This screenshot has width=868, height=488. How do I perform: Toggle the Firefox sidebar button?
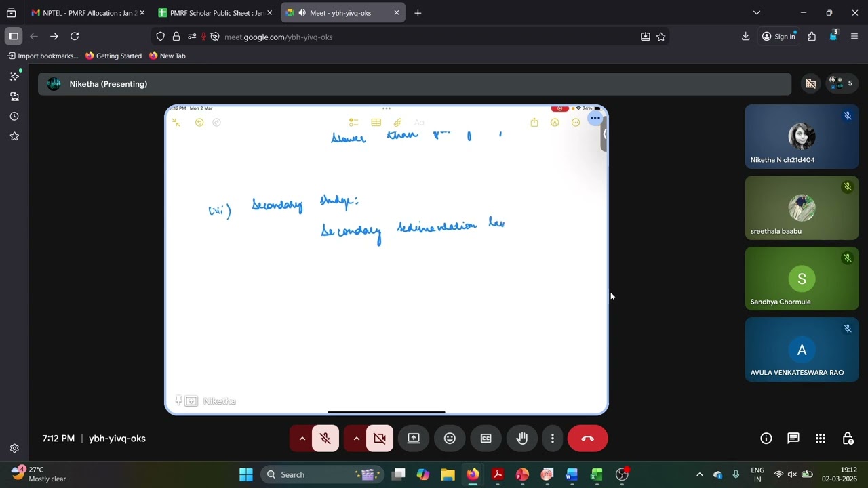pyautogui.click(x=14, y=37)
